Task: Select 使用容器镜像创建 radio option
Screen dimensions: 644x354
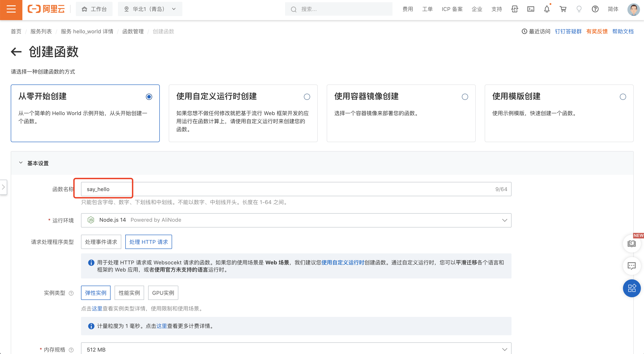Action: [465, 97]
